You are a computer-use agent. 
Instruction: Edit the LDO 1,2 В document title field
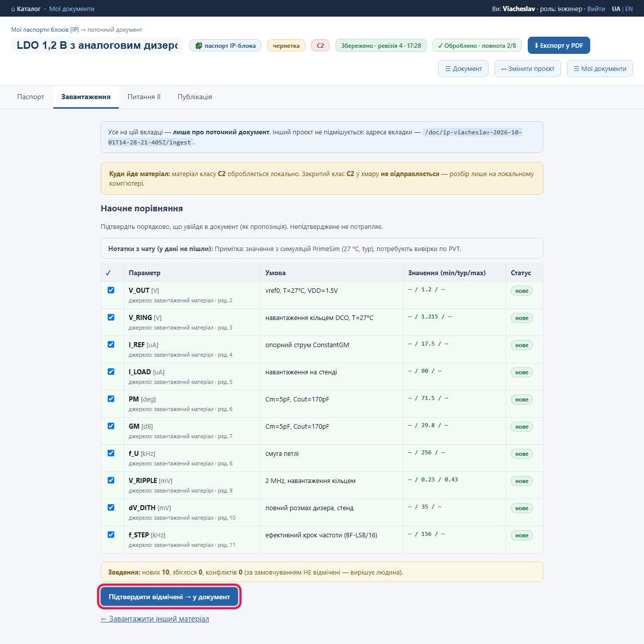point(97,45)
